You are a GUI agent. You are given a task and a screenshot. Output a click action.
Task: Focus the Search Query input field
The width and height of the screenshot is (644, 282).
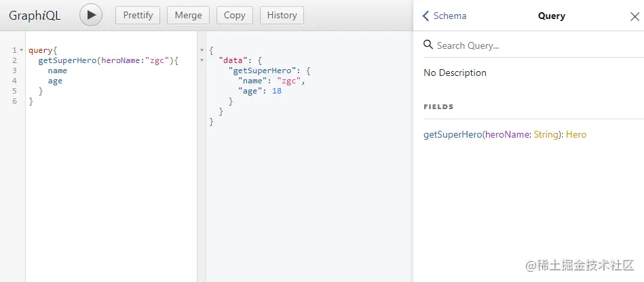[x=529, y=45]
